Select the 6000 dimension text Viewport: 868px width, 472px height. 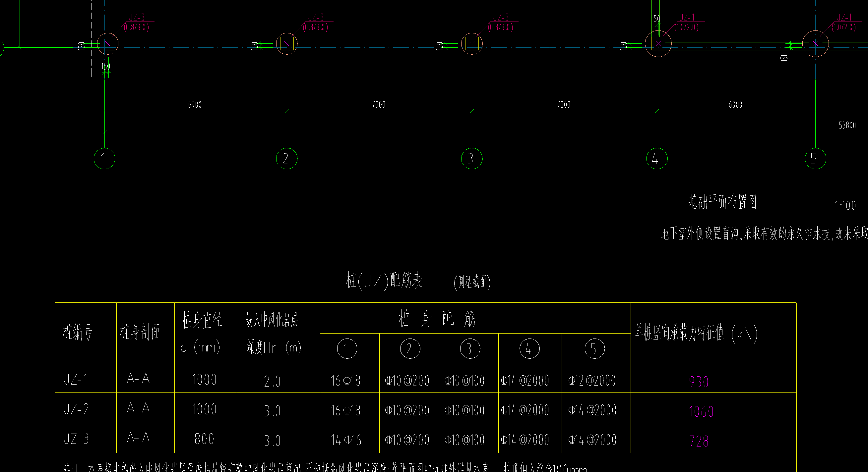point(735,105)
